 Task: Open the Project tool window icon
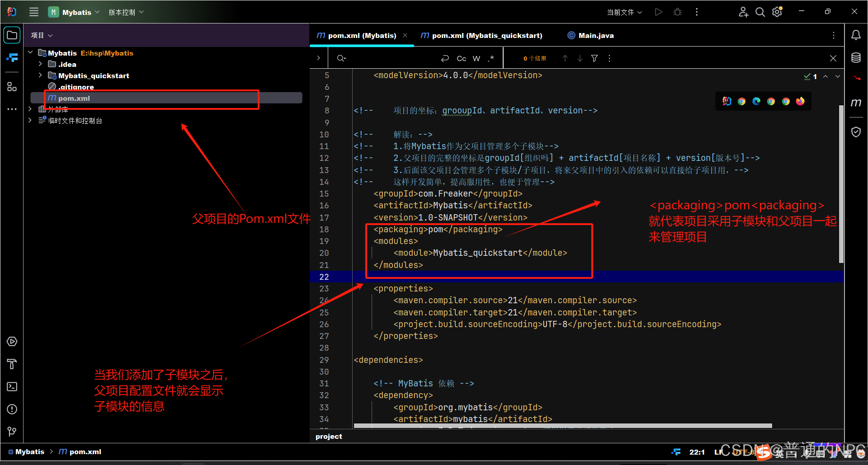coord(12,35)
